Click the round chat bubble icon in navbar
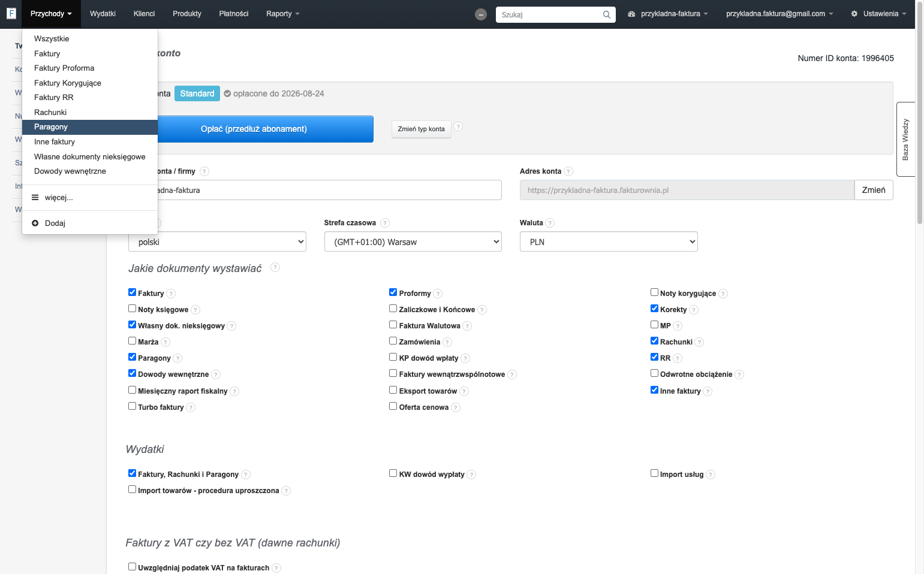 tap(481, 14)
